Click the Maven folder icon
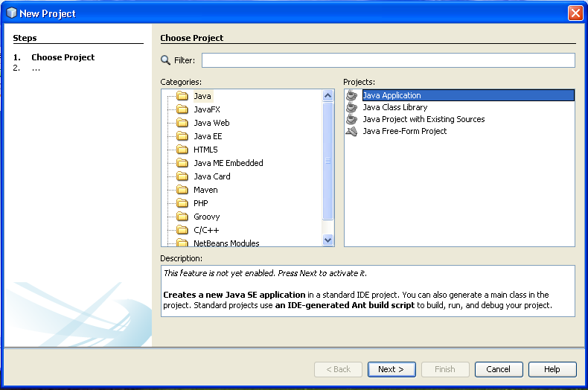 (x=182, y=190)
